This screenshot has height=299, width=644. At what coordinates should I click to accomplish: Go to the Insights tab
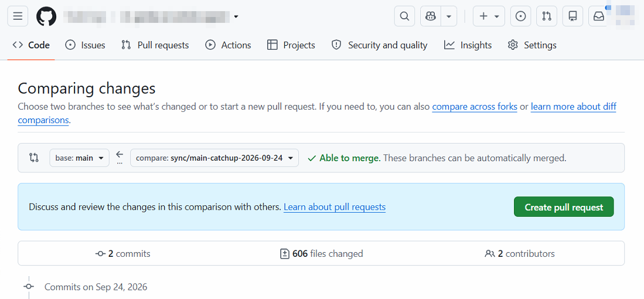tap(468, 45)
